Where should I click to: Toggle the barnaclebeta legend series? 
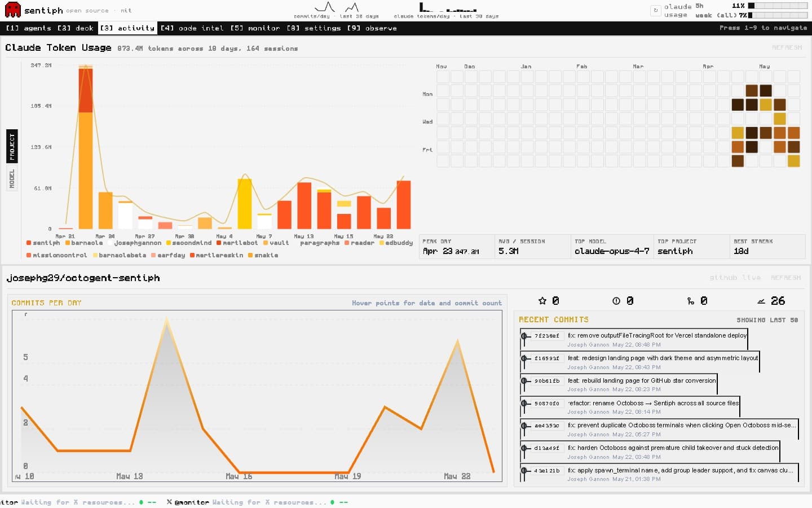point(120,255)
